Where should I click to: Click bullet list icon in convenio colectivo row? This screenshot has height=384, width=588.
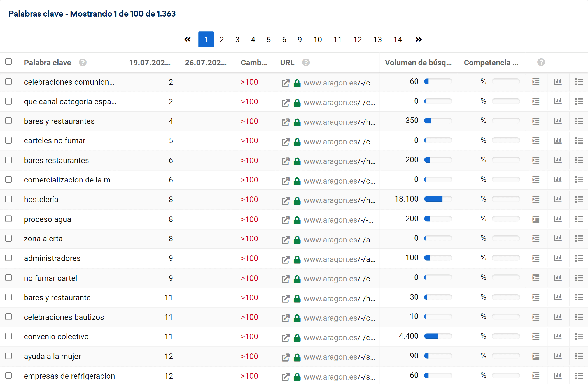pyautogui.click(x=579, y=336)
